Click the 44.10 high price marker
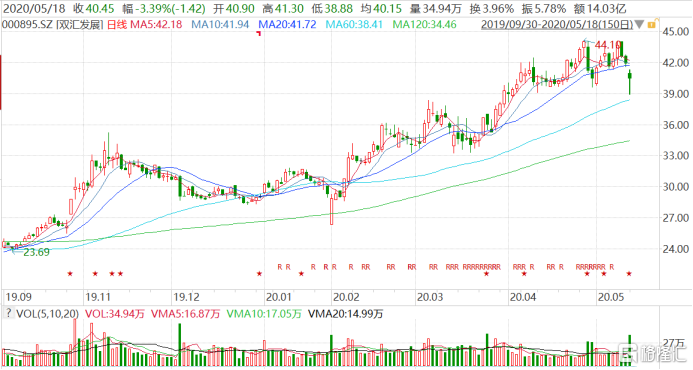Viewport: 693px width, 370px height. [x=608, y=45]
